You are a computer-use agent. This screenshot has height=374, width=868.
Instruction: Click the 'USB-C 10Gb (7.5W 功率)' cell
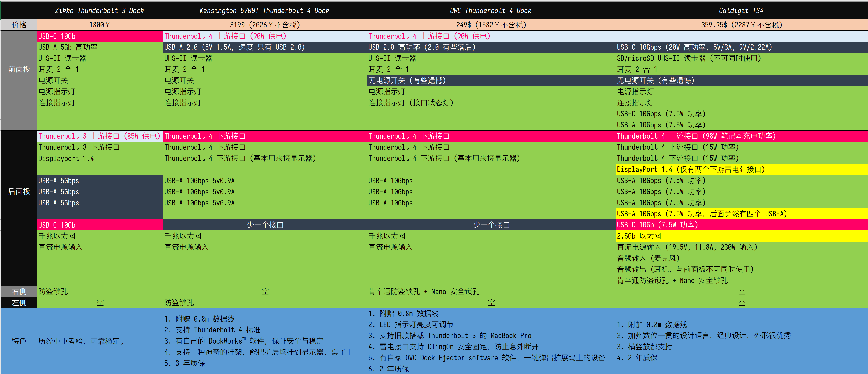tap(741, 225)
